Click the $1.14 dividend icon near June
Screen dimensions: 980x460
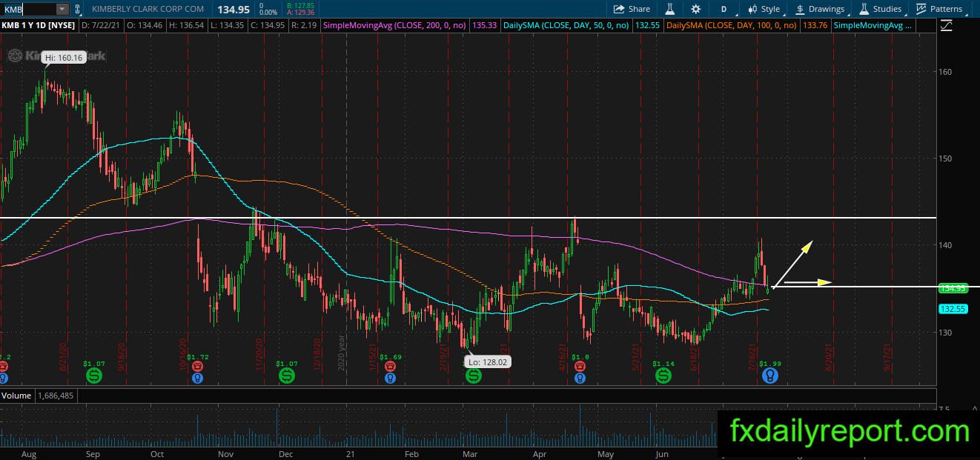pos(663,376)
